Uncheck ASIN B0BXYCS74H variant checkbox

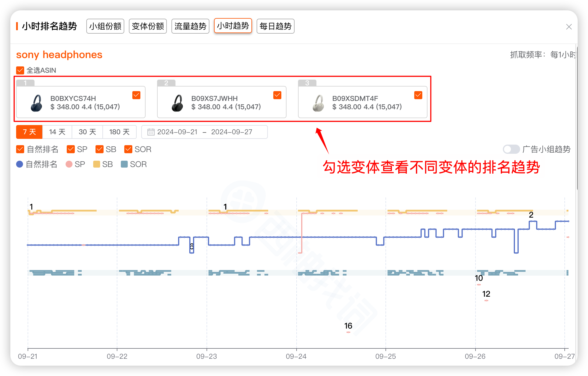pyautogui.click(x=136, y=95)
